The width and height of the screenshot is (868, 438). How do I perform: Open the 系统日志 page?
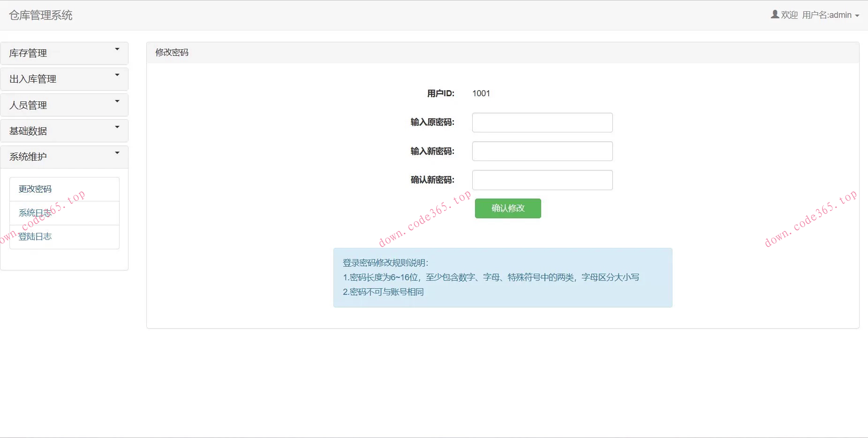click(35, 213)
